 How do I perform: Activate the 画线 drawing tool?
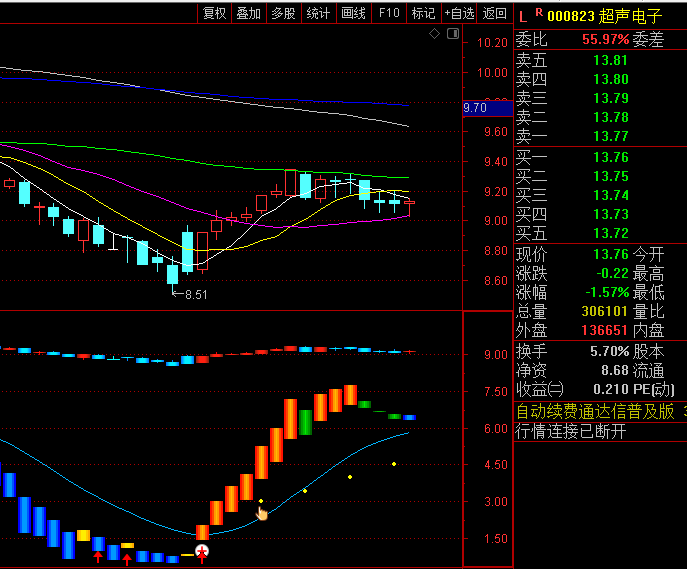[354, 13]
